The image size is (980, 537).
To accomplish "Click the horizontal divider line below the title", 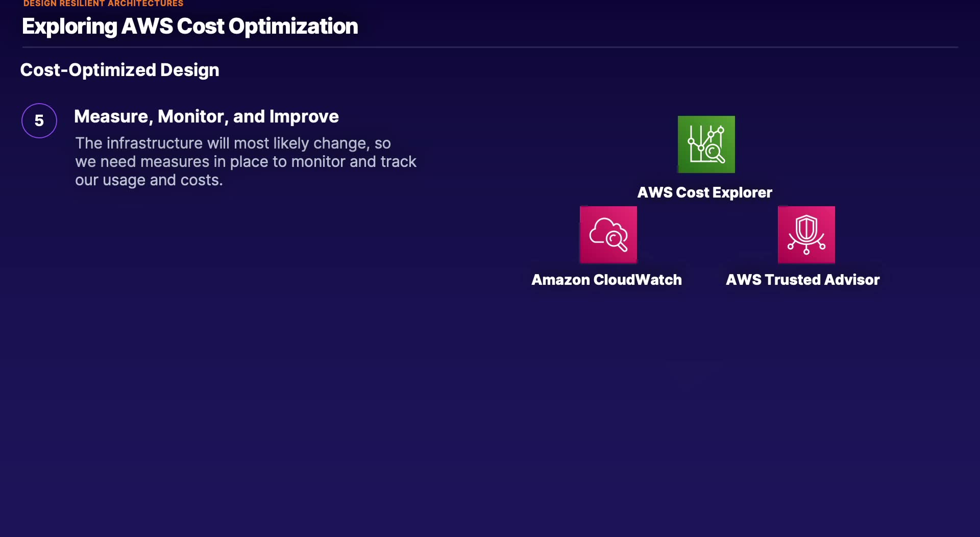I will (490, 47).
